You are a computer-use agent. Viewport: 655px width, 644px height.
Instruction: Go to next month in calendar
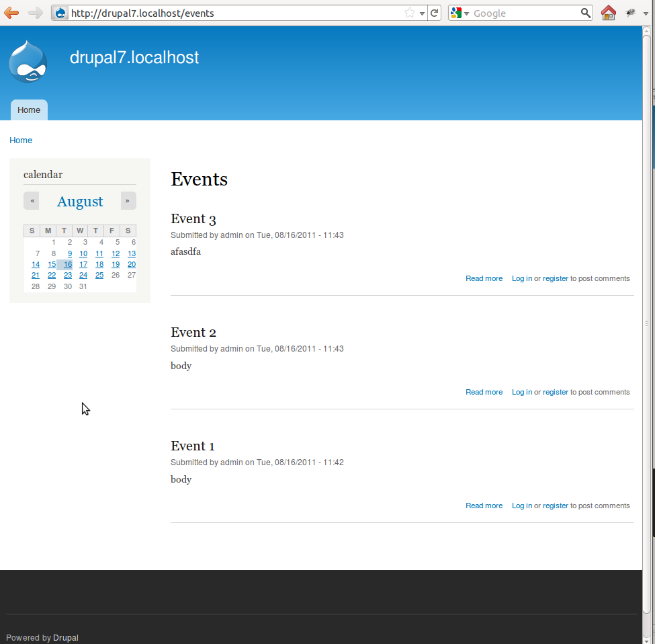coord(128,201)
